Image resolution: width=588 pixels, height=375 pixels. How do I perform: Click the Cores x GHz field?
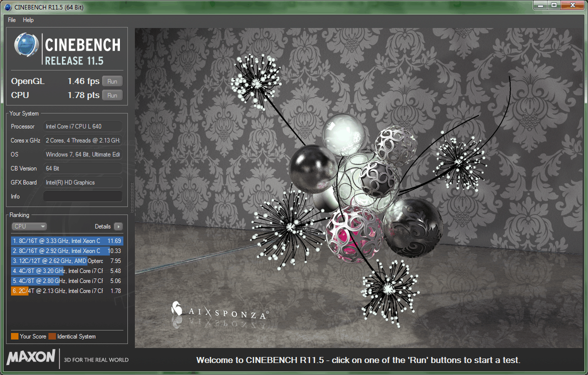click(83, 140)
